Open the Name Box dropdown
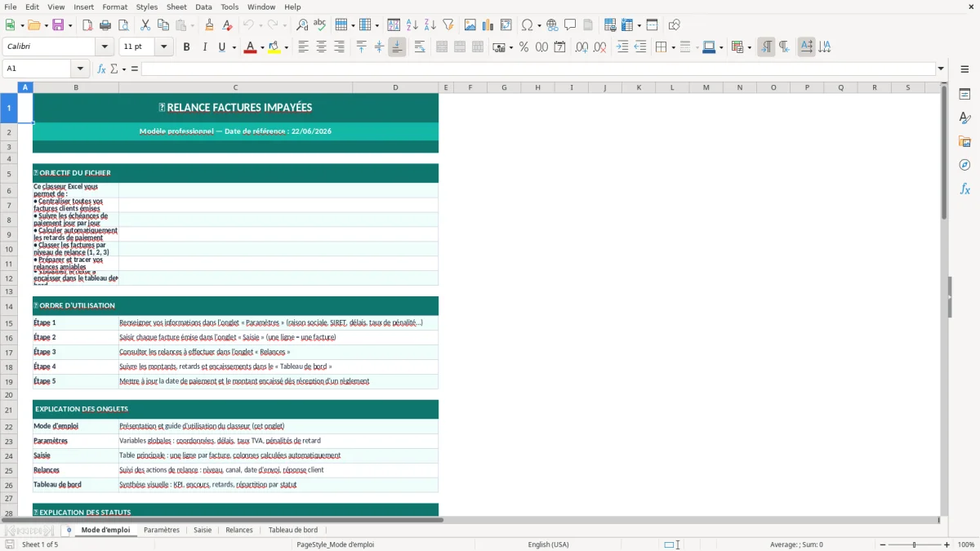 80,69
